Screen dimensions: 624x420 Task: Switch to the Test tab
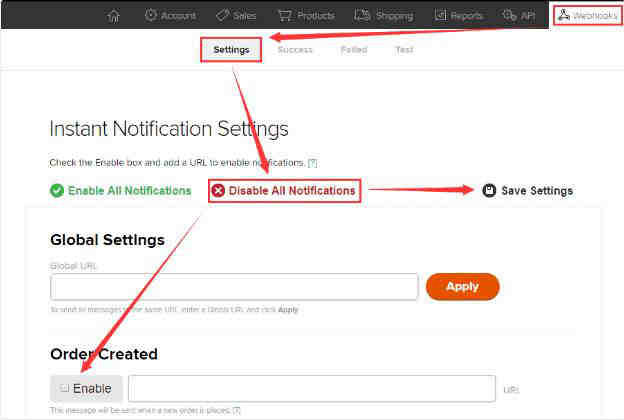click(404, 50)
